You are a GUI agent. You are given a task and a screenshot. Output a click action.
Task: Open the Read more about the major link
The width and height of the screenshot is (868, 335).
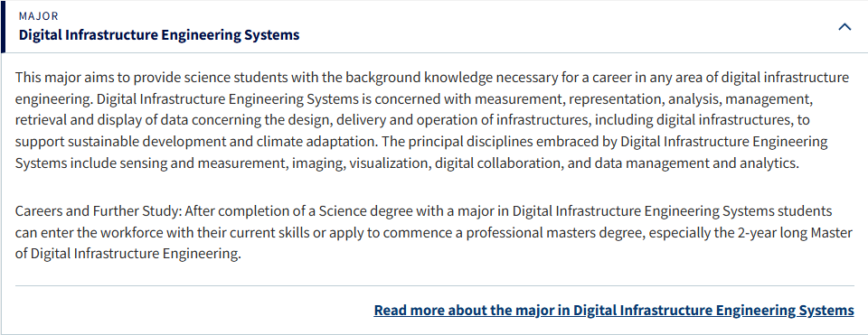pos(613,310)
